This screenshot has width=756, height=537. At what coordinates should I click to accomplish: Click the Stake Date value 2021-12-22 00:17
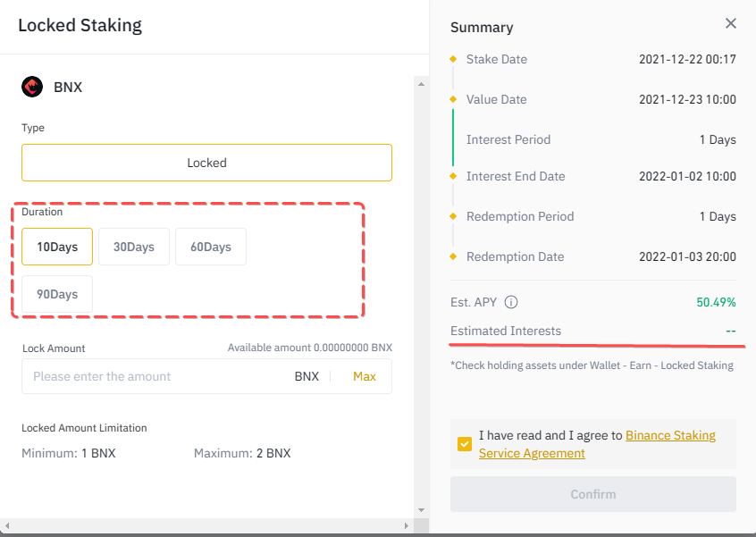point(687,59)
